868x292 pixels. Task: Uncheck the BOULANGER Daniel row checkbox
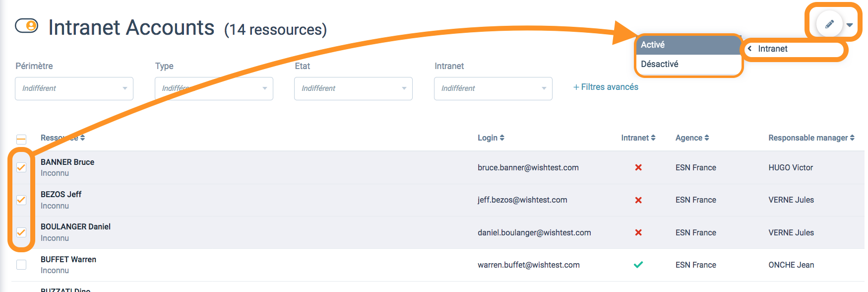pyautogui.click(x=21, y=232)
